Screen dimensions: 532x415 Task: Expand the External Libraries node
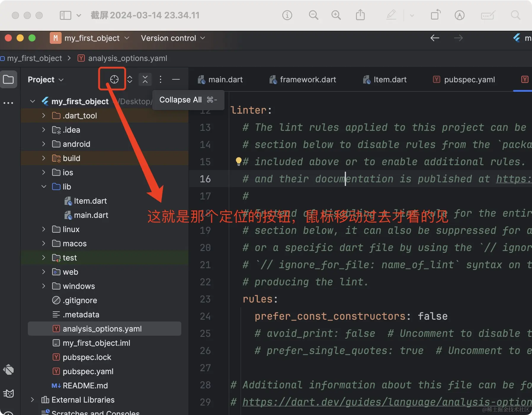(x=33, y=400)
